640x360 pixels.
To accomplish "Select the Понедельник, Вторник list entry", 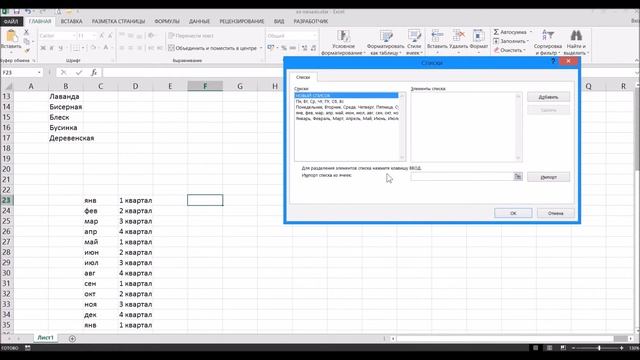I will [x=346, y=107].
